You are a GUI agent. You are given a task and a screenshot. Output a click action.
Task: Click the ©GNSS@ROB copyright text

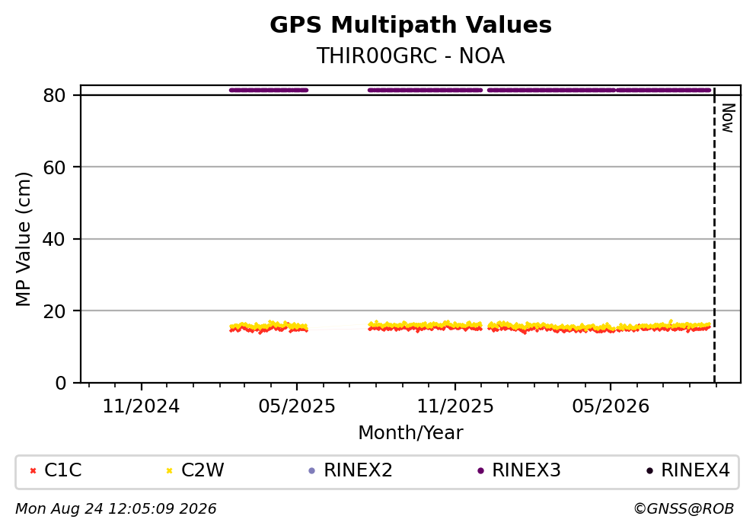[684, 509]
